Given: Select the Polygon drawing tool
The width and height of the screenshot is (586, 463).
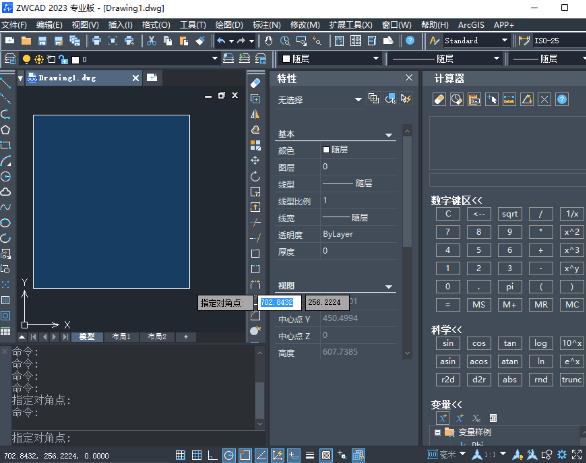Looking at the screenshot, I should coord(5,130).
